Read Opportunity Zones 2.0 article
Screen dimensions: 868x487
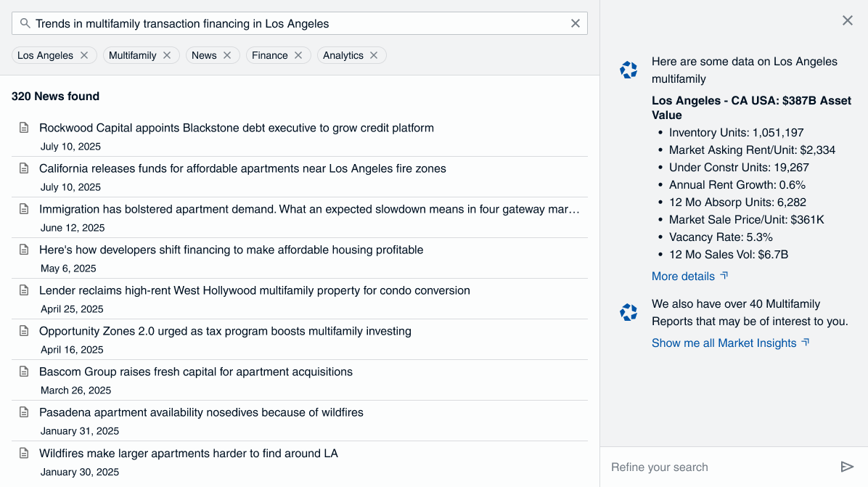[x=225, y=331]
